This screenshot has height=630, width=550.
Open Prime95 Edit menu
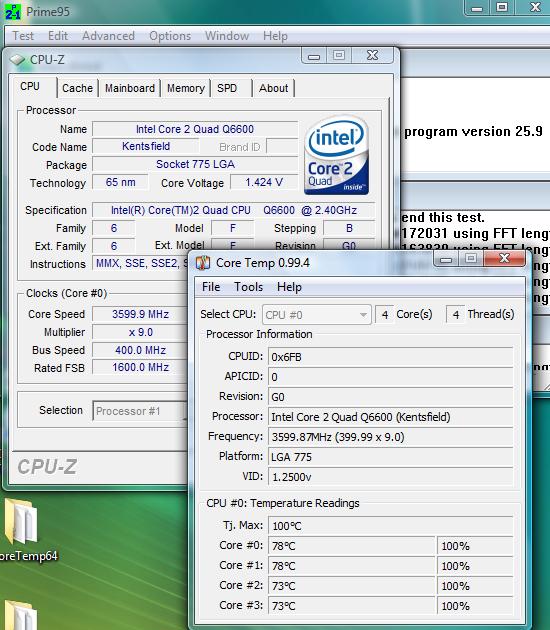(58, 36)
